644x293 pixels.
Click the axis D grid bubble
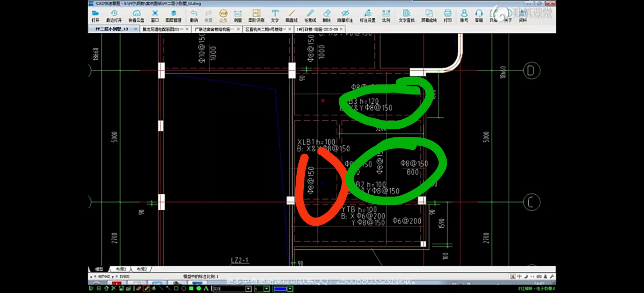tap(531, 71)
